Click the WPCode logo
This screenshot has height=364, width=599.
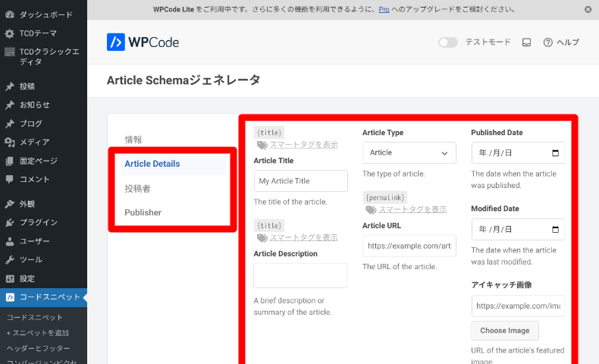point(143,42)
